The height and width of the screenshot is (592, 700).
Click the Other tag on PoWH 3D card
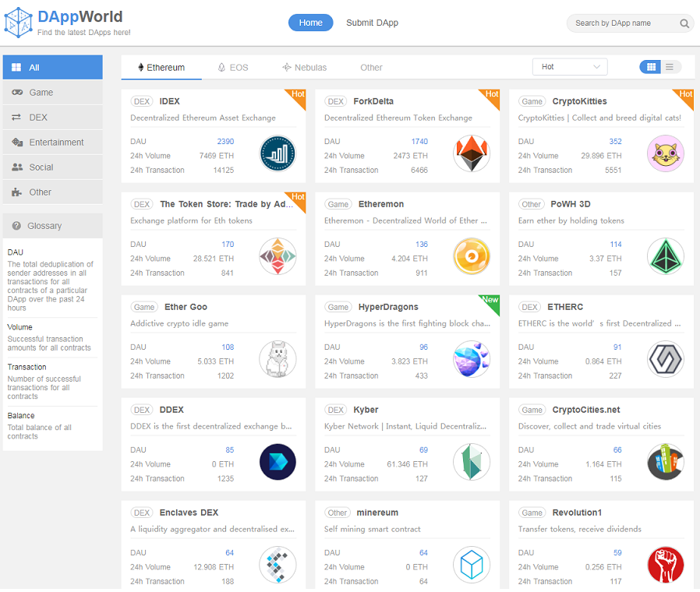pos(532,204)
